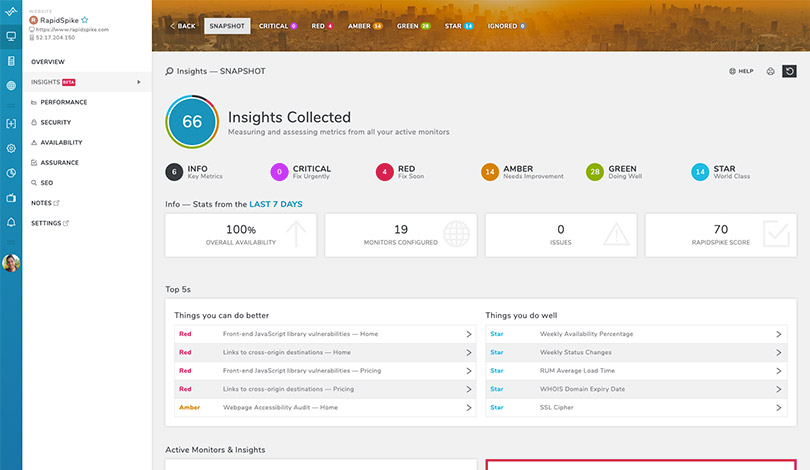
Task: Open the server icon in blue sidebar
Action: point(11,61)
